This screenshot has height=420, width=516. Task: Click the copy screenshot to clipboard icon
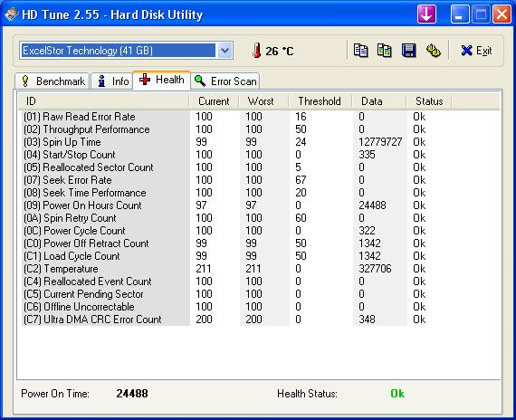point(385,51)
